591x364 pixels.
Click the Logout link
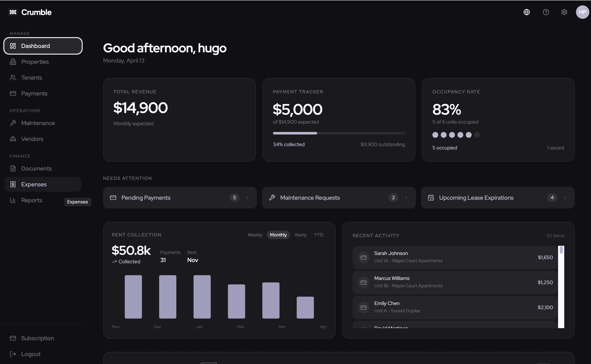click(31, 354)
